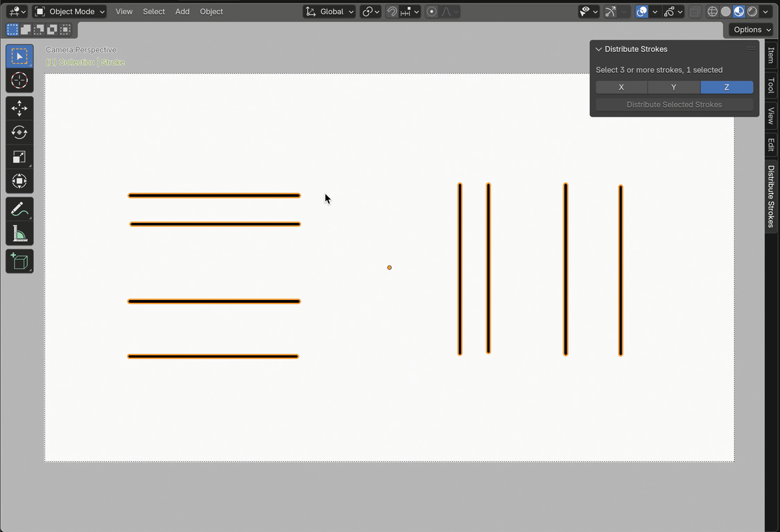Toggle viewport overlays display

click(642, 12)
